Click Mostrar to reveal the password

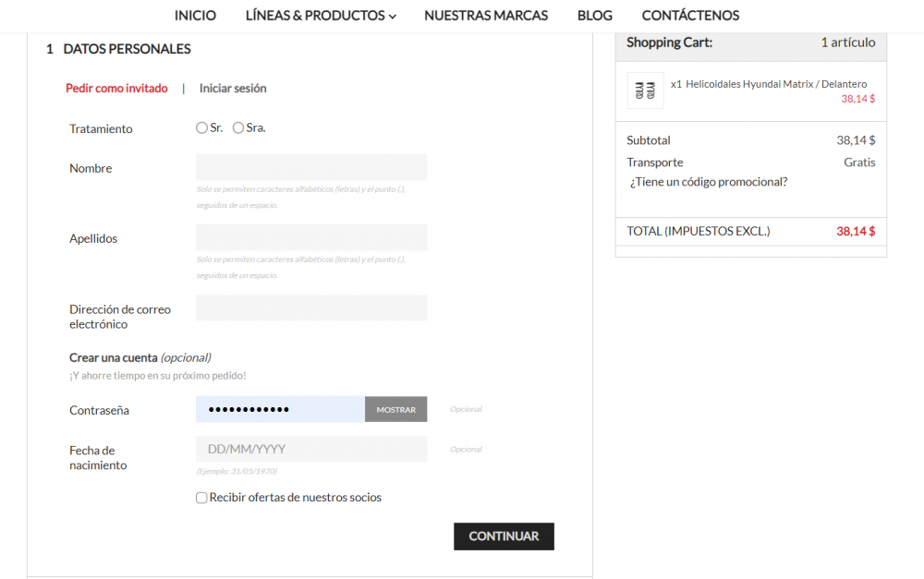[395, 409]
